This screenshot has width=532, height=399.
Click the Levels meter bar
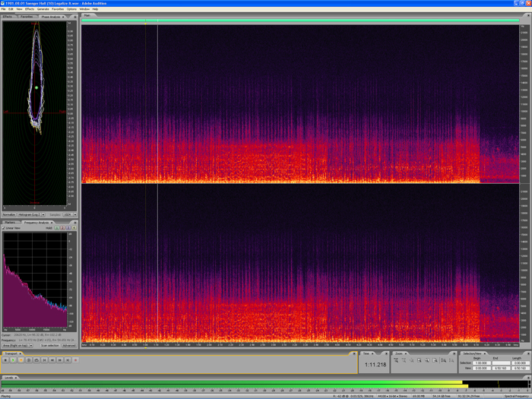coord(265,384)
